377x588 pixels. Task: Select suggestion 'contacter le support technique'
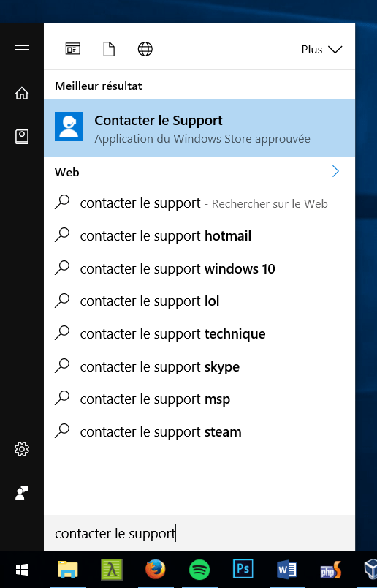pyautogui.click(x=199, y=333)
